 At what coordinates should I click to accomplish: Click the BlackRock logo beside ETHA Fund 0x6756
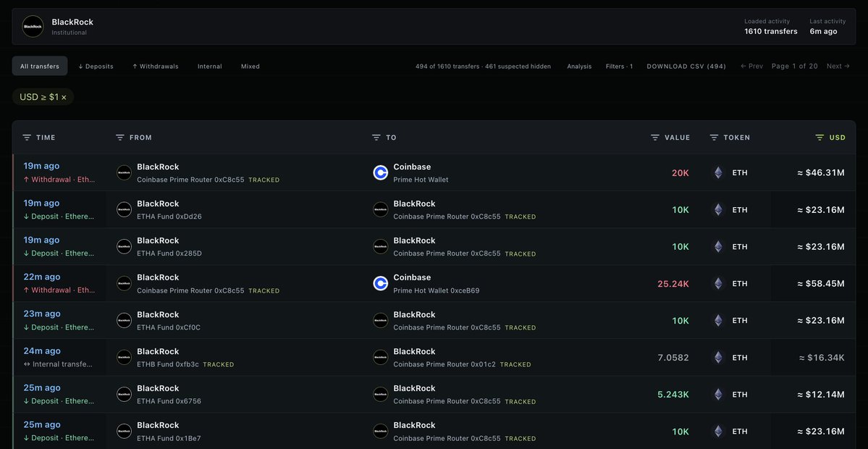124,394
